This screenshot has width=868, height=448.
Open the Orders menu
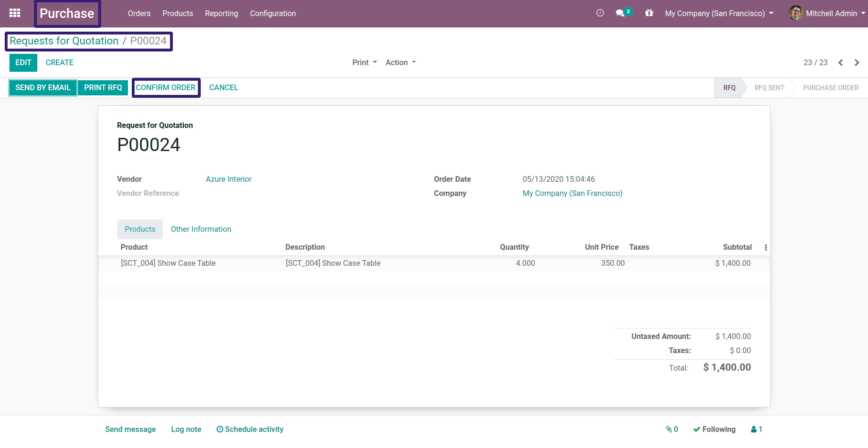point(139,13)
